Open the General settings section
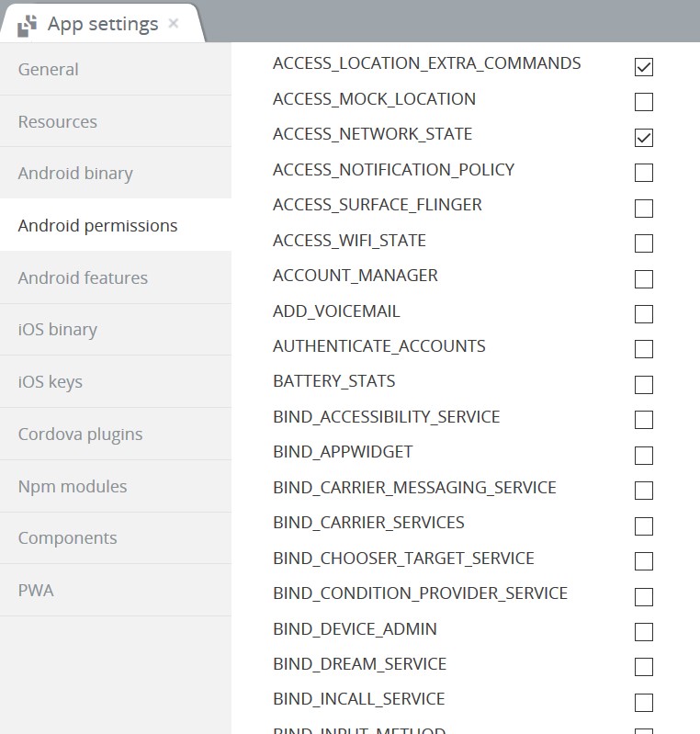 tap(116, 69)
